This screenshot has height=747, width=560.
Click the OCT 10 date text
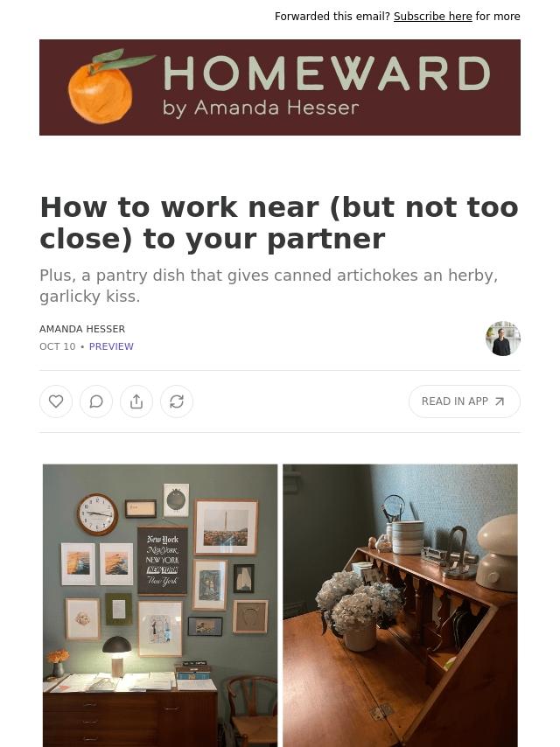pos(58,346)
